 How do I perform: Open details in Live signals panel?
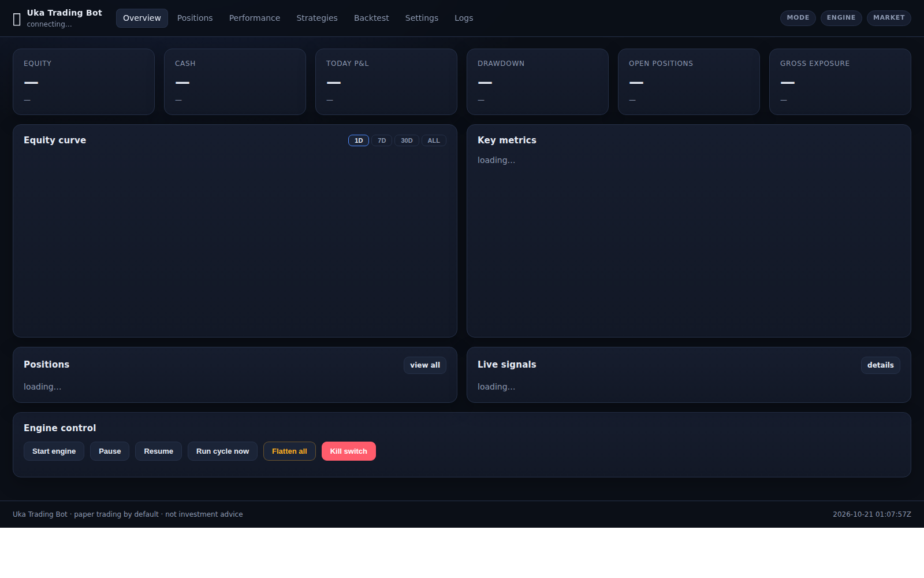click(x=881, y=365)
